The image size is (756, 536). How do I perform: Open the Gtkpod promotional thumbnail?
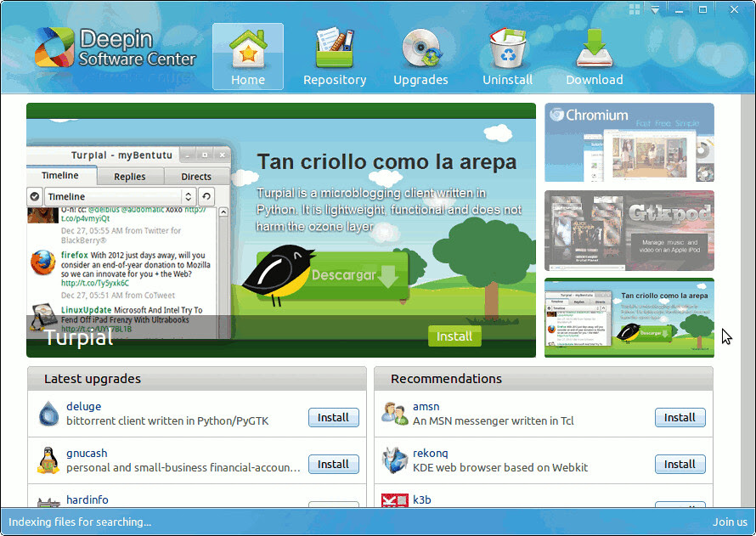(629, 230)
